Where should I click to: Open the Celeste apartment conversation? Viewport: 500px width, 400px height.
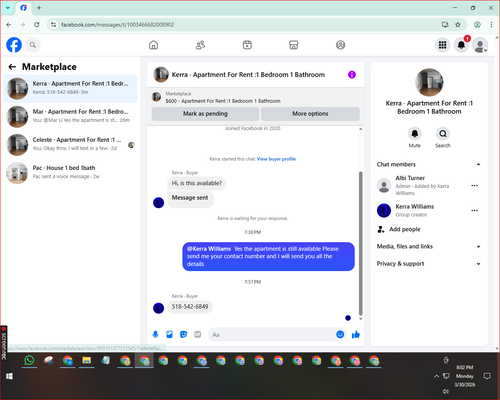pyautogui.click(x=70, y=144)
